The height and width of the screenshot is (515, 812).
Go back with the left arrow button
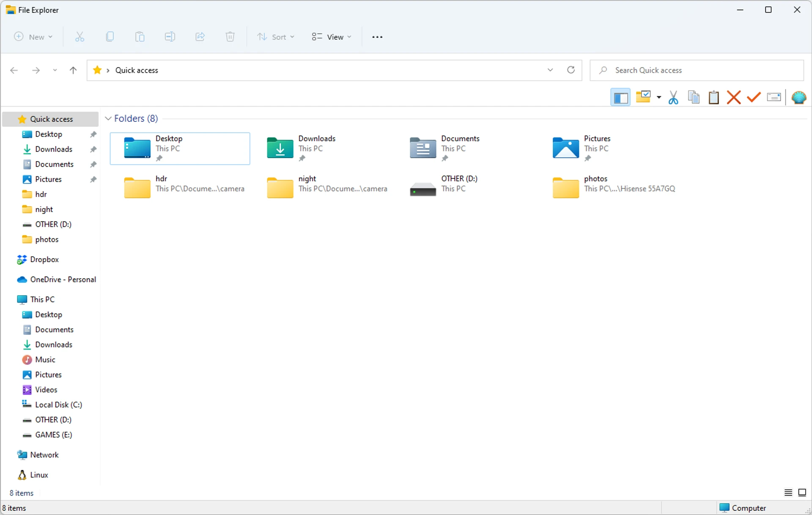point(14,70)
